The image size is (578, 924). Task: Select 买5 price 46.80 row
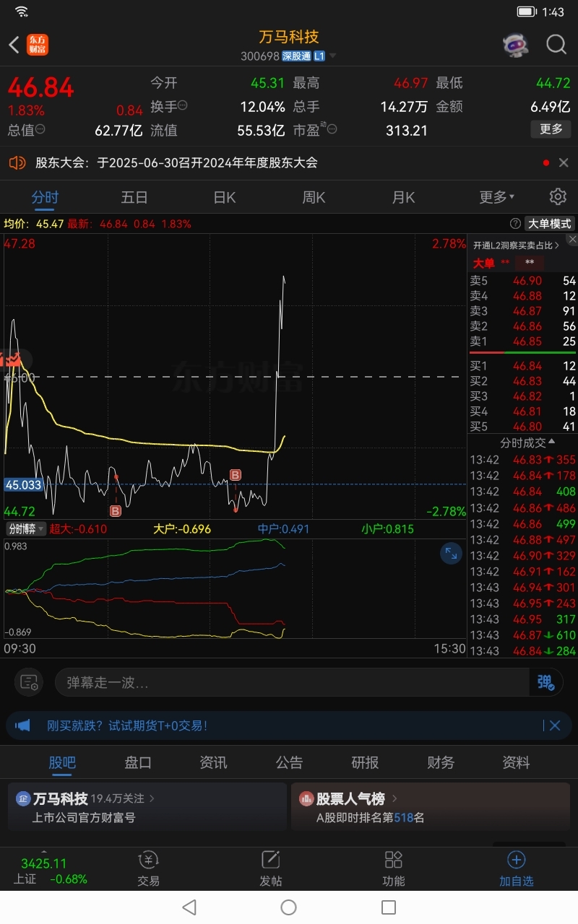(x=522, y=427)
